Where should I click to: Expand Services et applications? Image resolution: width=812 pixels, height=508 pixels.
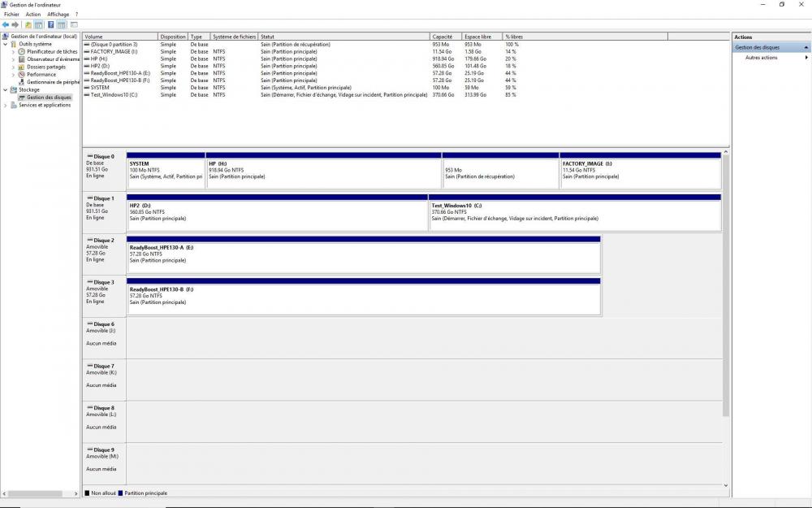point(6,104)
